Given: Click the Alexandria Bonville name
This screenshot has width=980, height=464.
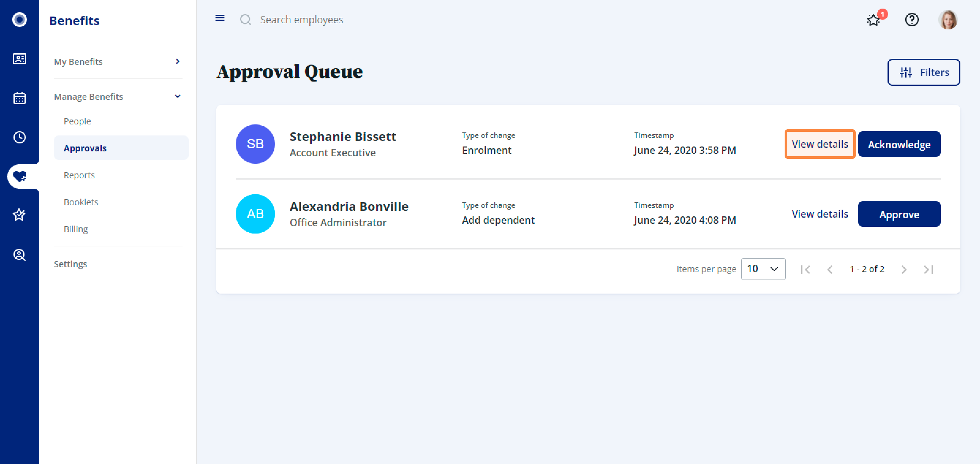Looking at the screenshot, I should click(x=349, y=206).
